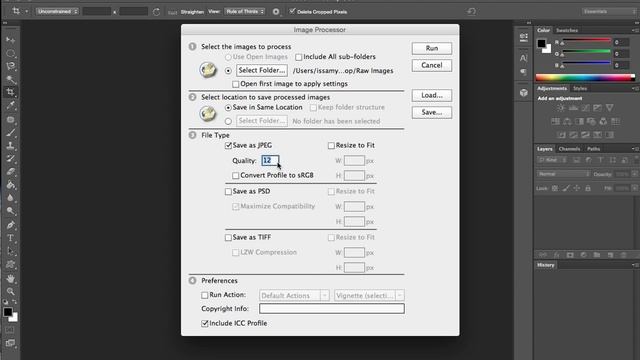
Task: Switch to the Channels tab
Action: [569, 149]
